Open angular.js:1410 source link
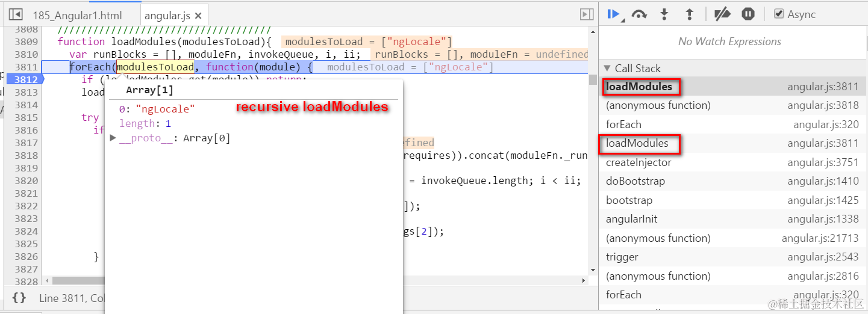Screen dimensions: 868x314 coord(823,181)
